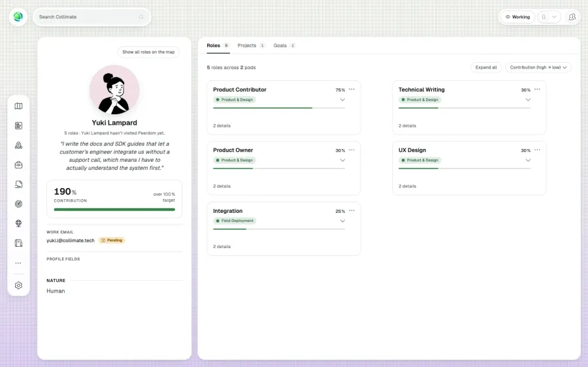Open the map view from sidebar

18,106
